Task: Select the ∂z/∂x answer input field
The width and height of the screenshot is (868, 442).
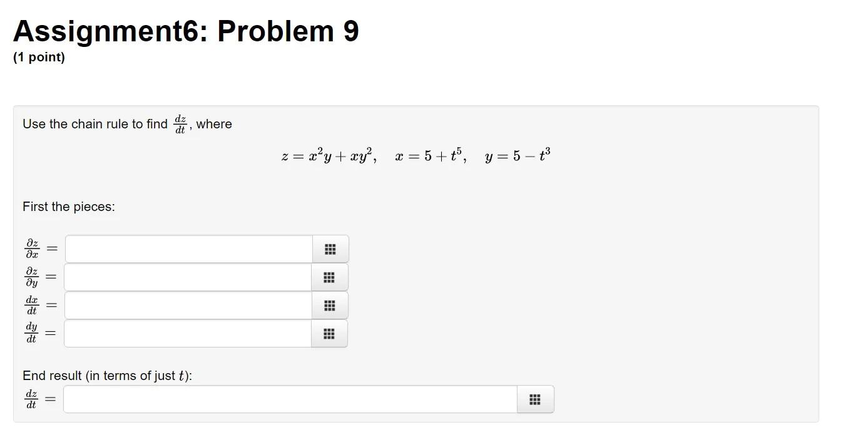Action: point(188,249)
